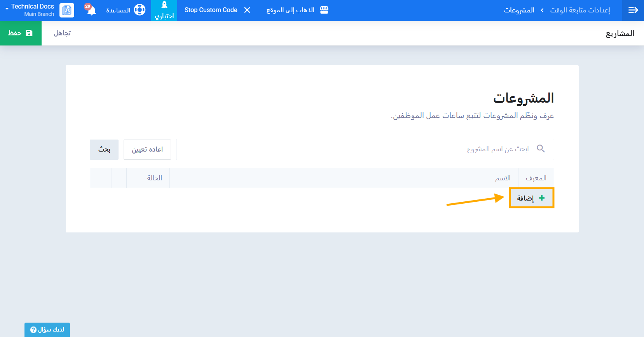Open the sidebar menu arrow icon
The height and width of the screenshot is (337, 644).
point(633,10)
